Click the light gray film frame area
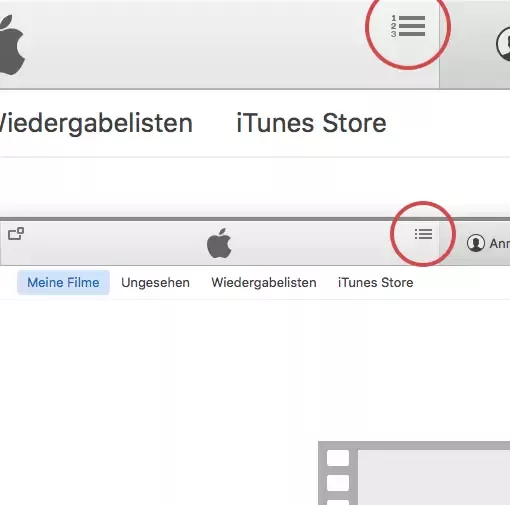 434,477
